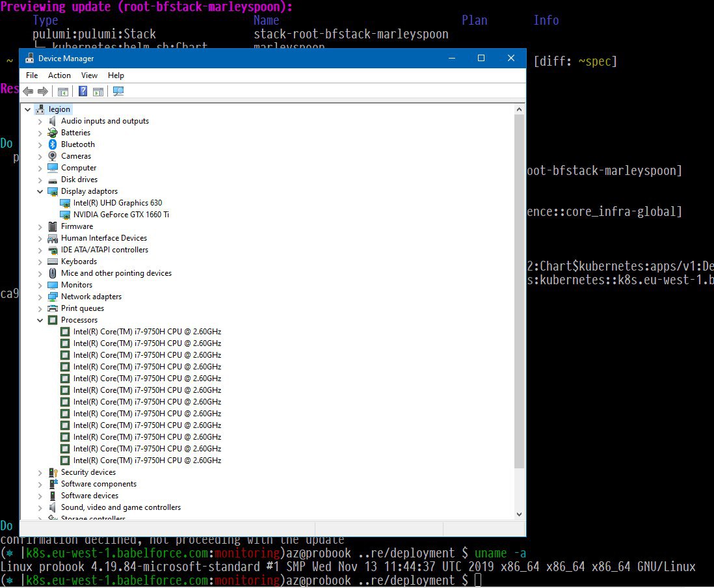Screen dimensions: 714x588
Task: Click the adapter icon beside NVIDIA GeForce GTX 1660 Ti
Action: 65,215
